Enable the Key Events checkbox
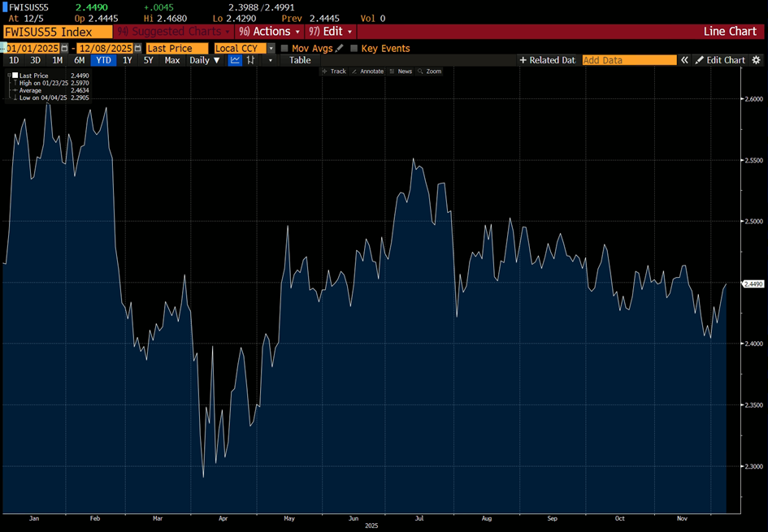768x532 pixels. pos(354,49)
